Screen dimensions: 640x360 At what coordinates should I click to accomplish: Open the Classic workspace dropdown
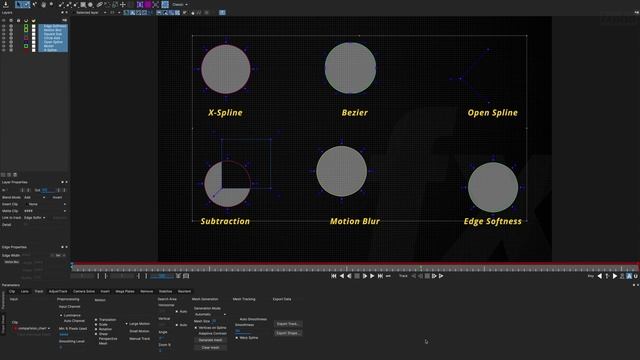[x=180, y=4]
